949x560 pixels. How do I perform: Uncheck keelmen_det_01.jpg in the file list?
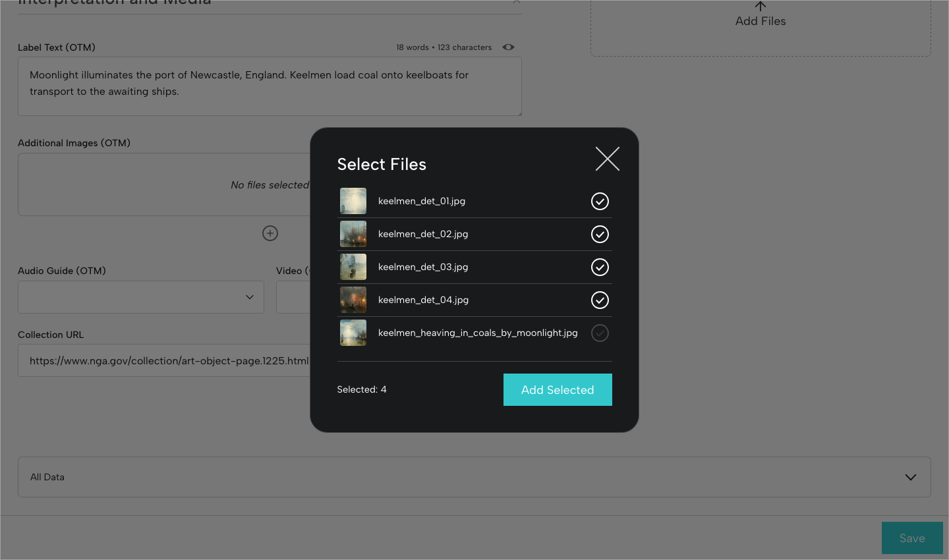[600, 201]
